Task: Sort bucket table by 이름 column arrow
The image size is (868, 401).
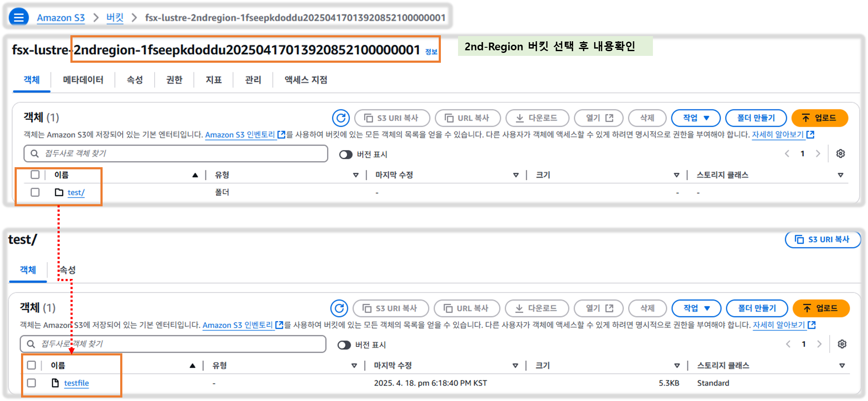Action: click(195, 175)
